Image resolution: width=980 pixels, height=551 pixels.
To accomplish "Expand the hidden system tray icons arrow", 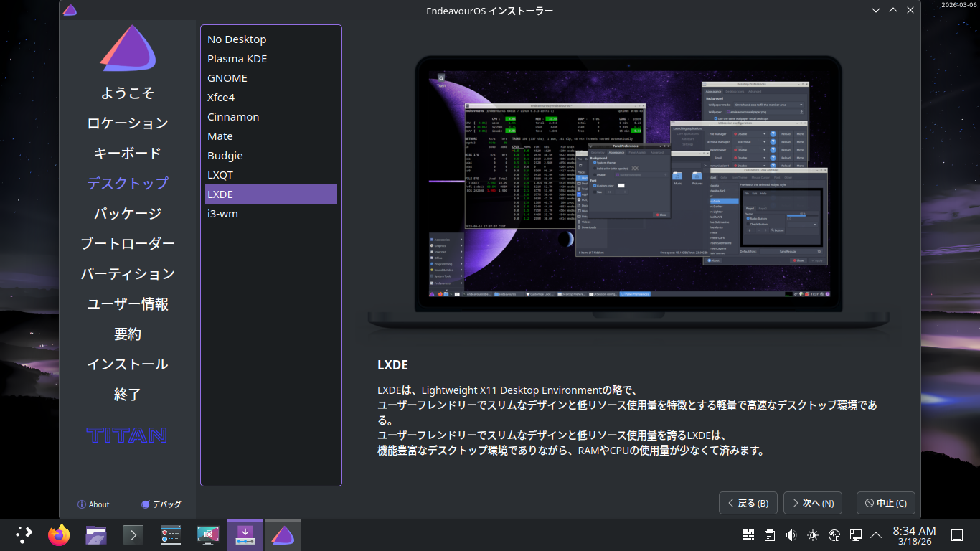I will tap(876, 535).
